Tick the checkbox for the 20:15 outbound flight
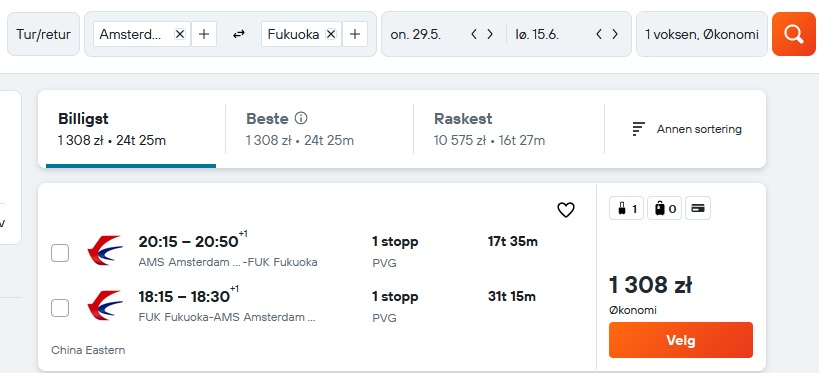This screenshot has height=373, width=819. click(x=60, y=253)
